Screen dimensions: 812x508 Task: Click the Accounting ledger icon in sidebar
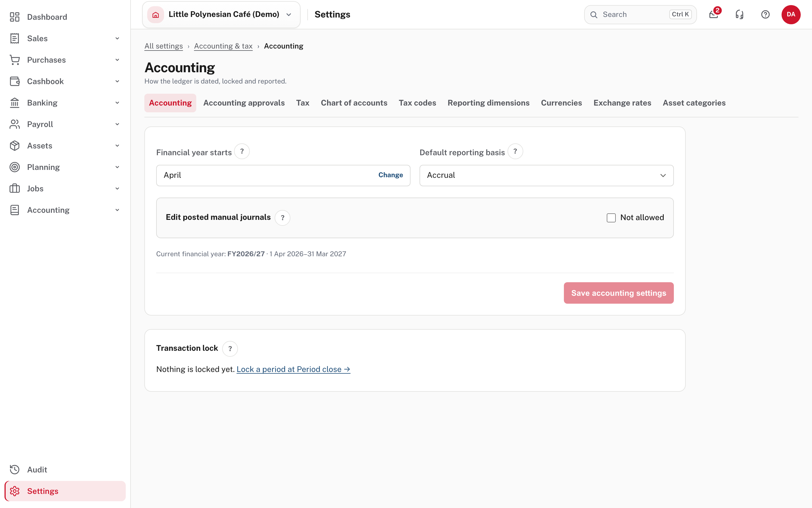[14, 210]
